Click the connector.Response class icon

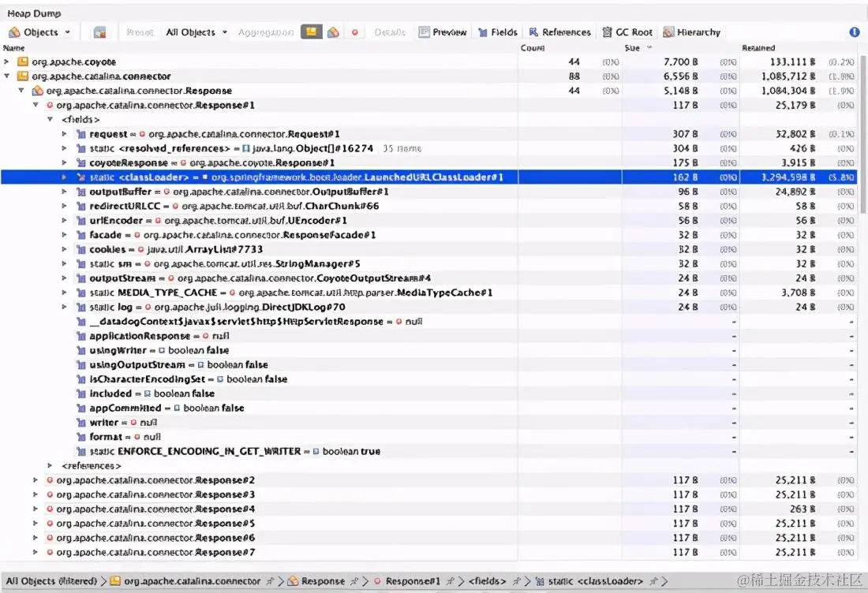pos(37,91)
